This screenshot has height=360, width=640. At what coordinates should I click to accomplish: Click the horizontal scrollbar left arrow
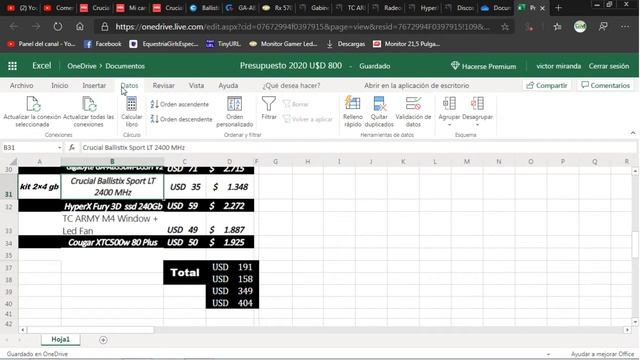[x=22, y=330]
